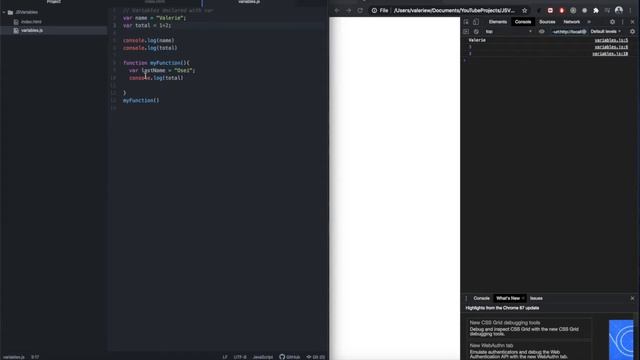This screenshot has height=360, width=640.
Task: Click the browser forward arrow
Action: tap(348, 11)
